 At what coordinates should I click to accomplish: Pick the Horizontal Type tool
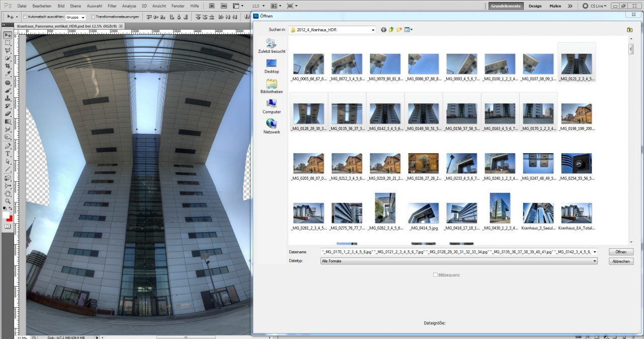pyautogui.click(x=8, y=154)
